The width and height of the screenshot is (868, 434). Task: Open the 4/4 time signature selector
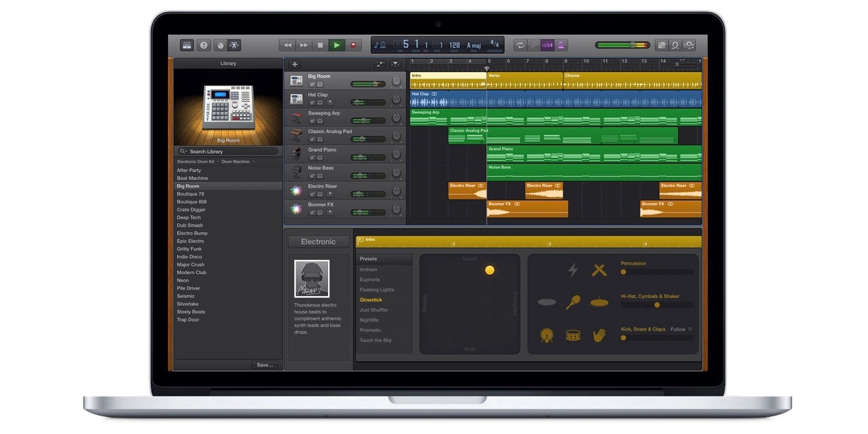click(495, 44)
